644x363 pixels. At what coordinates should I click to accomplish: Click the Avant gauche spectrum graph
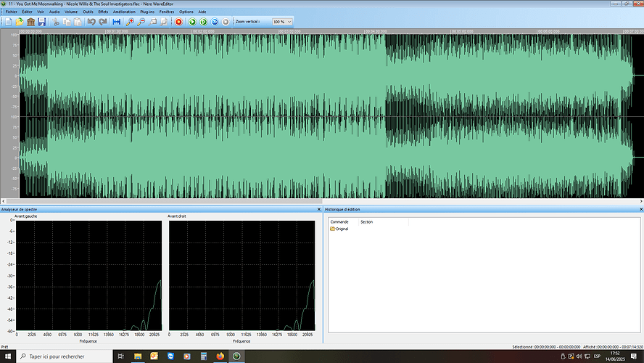(x=88, y=275)
